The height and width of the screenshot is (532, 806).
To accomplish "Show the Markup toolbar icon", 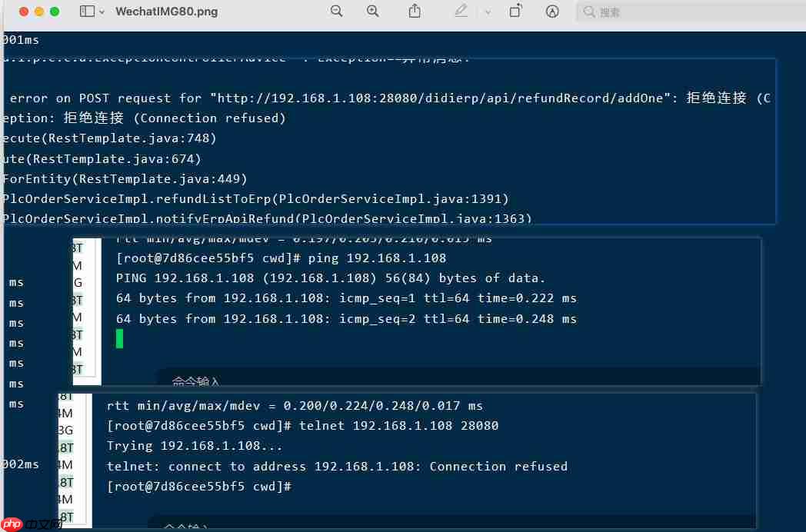I will [x=552, y=12].
